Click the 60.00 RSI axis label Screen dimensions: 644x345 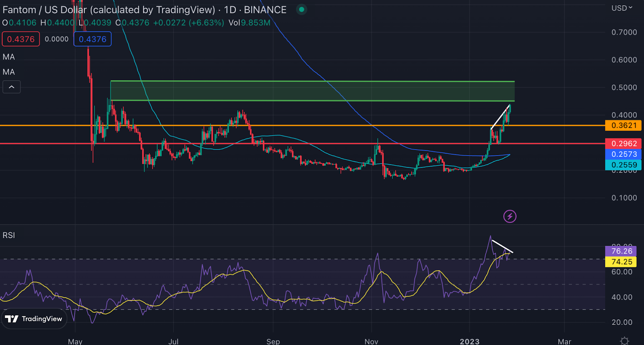[x=622, y=272]
